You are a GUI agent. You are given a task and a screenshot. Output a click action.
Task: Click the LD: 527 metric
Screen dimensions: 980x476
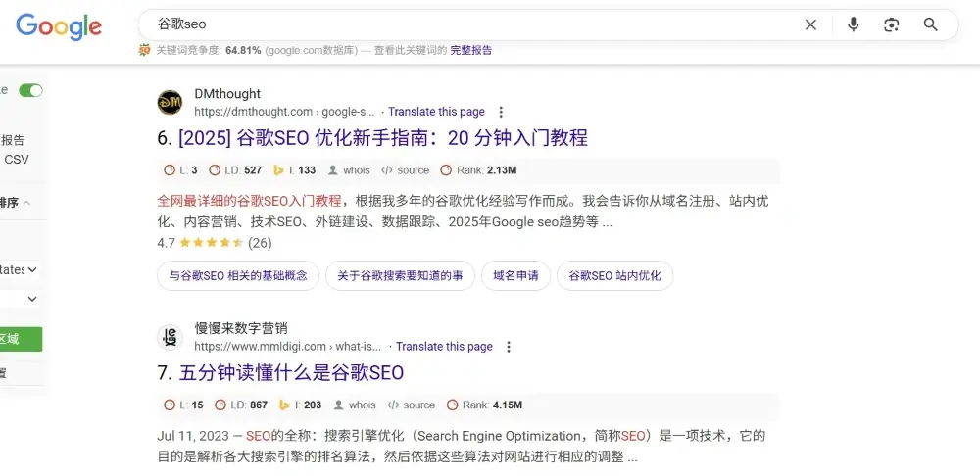pos(235,169)
